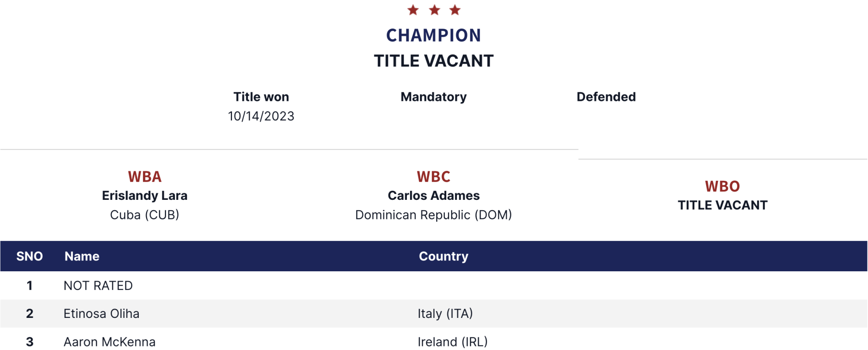Select boxer Aaron McKenna in rankings
This screenshot has width=868, height=350.
[x=109, y=342]
